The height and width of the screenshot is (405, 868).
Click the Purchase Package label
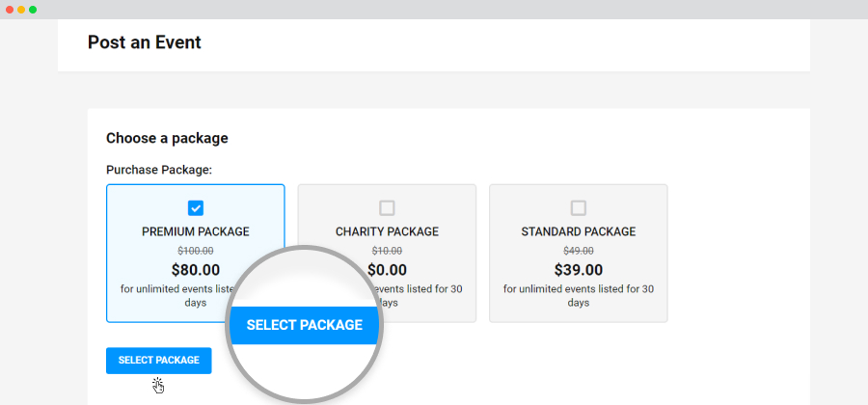(159, 170)
